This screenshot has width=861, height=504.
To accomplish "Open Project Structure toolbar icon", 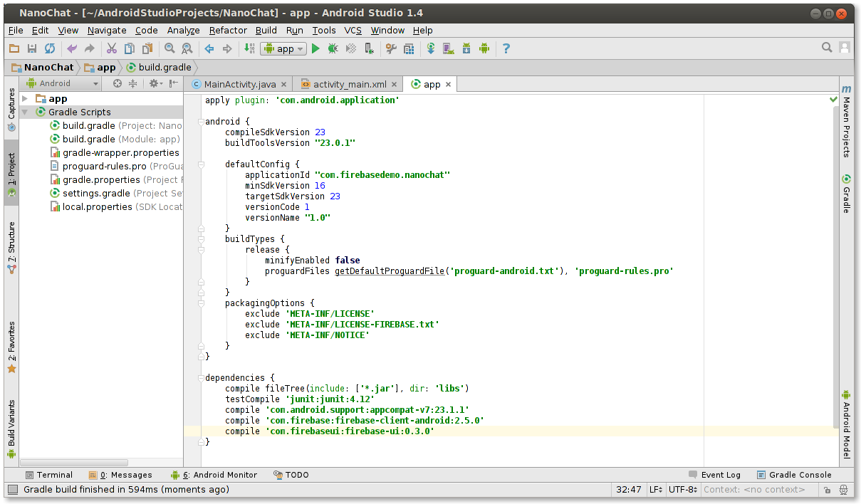I will (409, 48).
